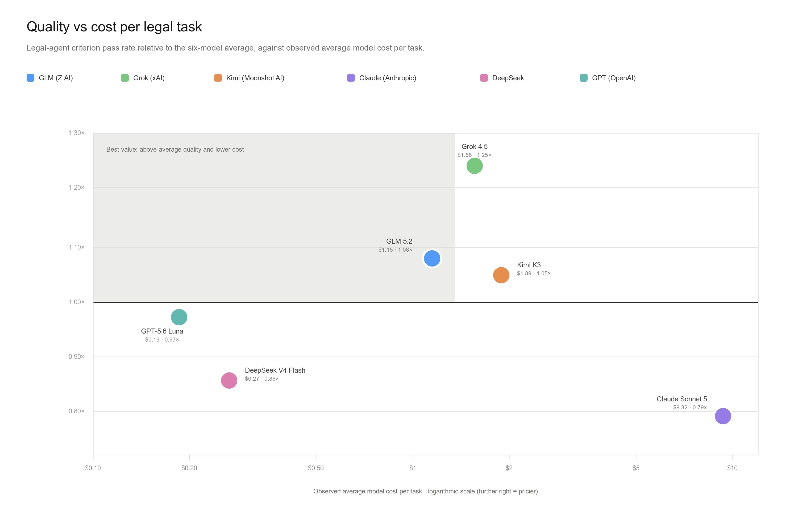
Task: Click the '$9.32 · 0.79×' value text
Action: (690, 408)
